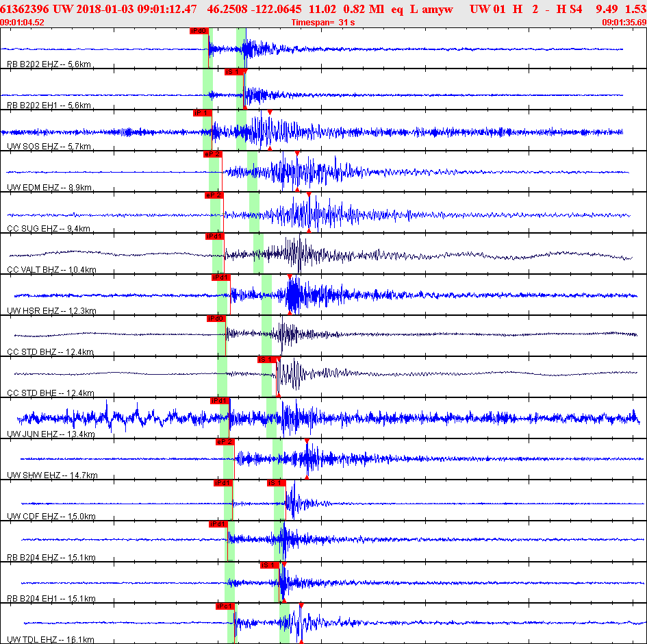This screenshot has height=644, width=647.
Task: Select the eP 2 pick on UW SHW trace
Action: (x=225, y=442)
